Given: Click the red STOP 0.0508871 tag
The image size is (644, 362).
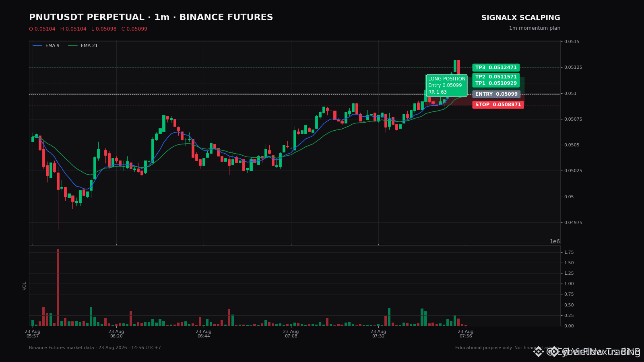Looking at the screenshot, I should (498, 105).
